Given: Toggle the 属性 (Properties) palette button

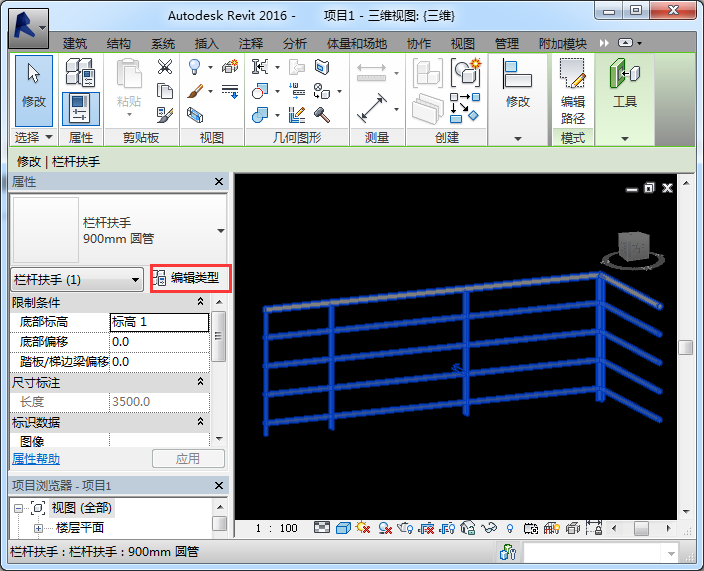Looking at the screenshot, I should coord(80,107).
